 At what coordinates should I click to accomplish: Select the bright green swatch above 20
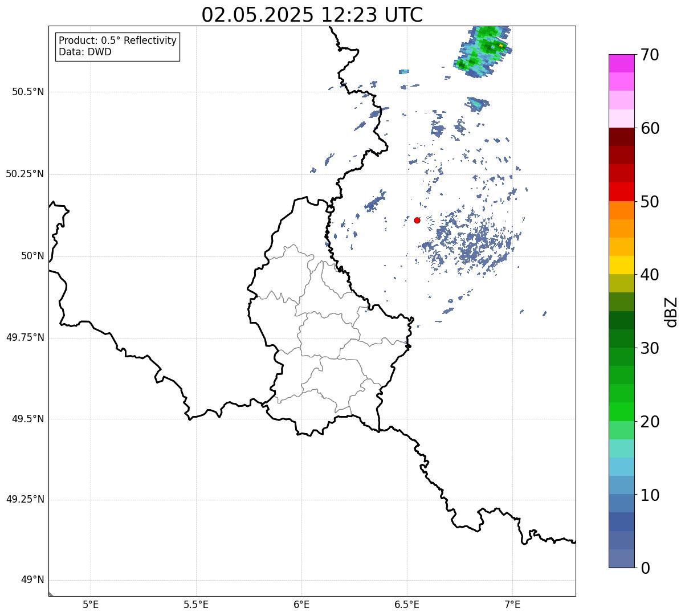622,411
